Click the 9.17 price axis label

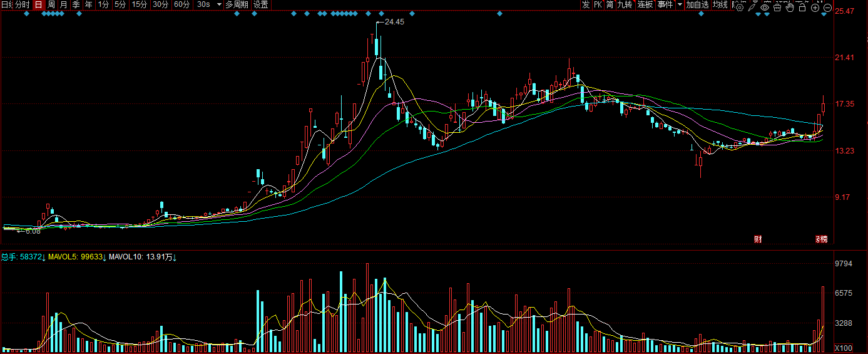coord(843,197)
